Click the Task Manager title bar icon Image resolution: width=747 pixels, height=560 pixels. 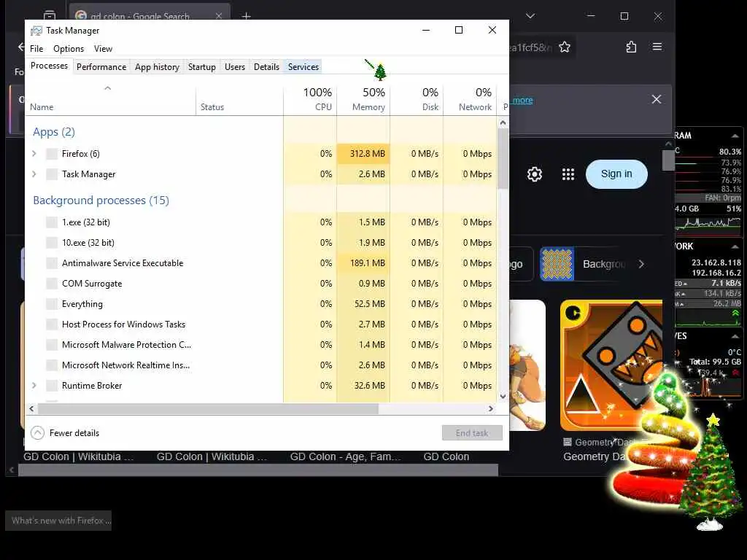[36, 31]
